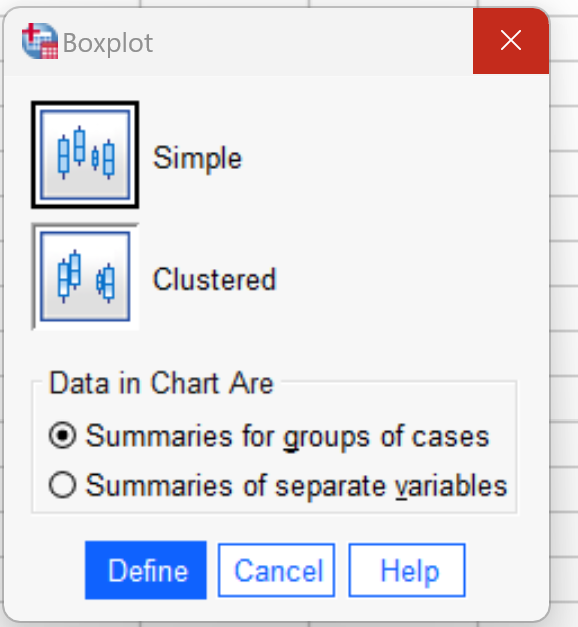Close the Boxplot dialog with the X
Screen dimensions: 578x627
point(511,40)
